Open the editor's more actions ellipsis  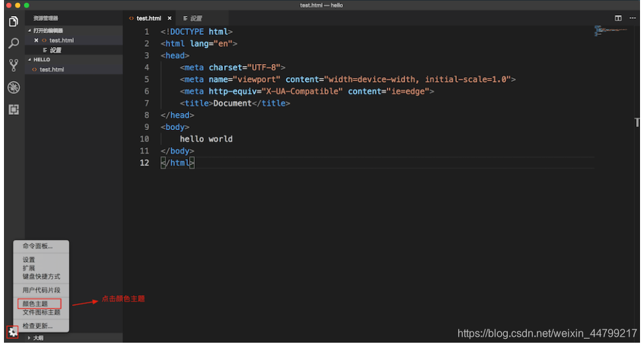(633, 18)
